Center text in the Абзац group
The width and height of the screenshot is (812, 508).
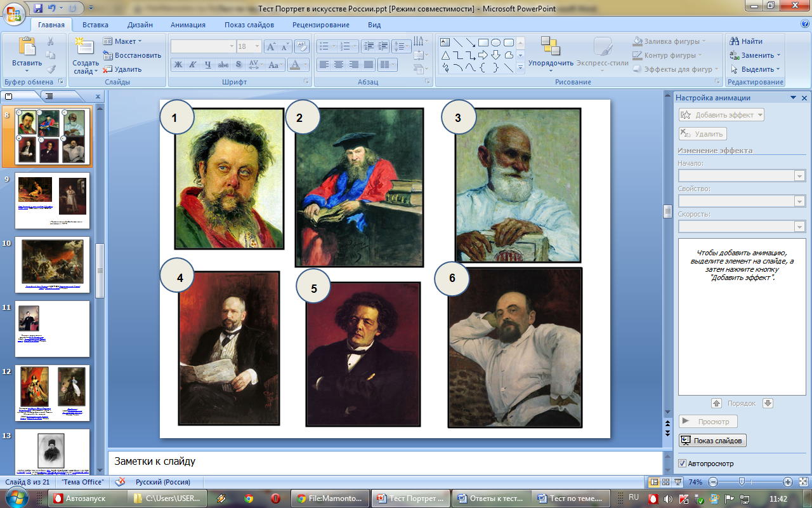(x=339, y=65)
